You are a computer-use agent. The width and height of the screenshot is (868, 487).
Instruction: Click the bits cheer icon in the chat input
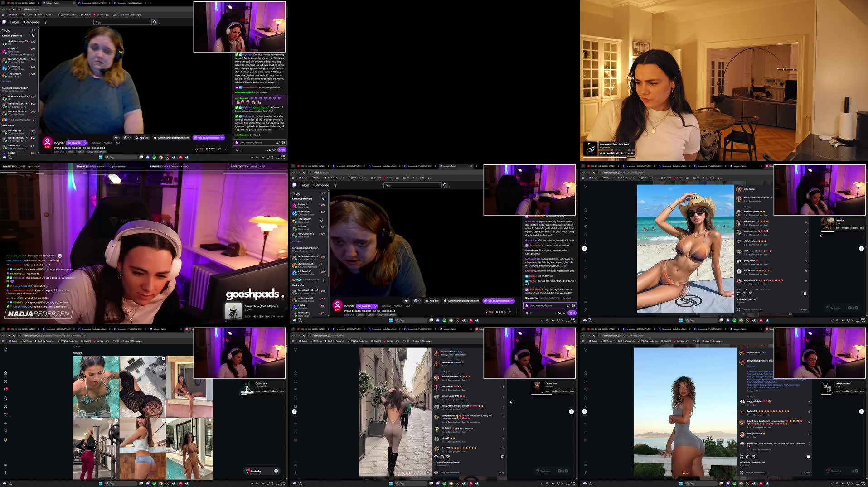[237, 149]
